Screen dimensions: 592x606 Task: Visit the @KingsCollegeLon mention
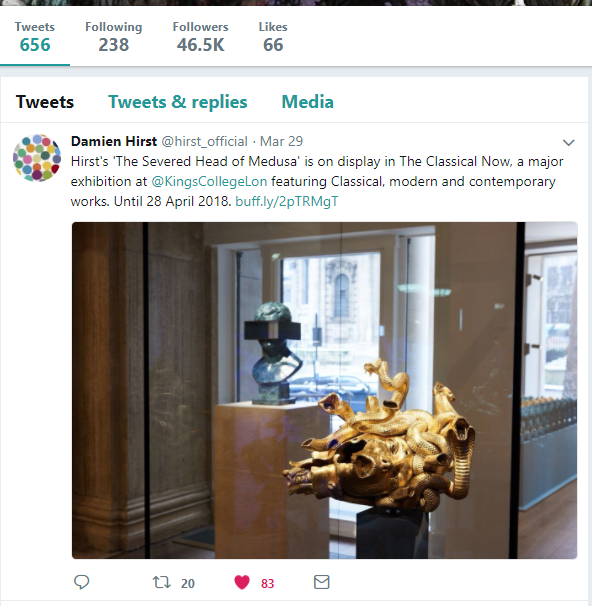point(209,181)
